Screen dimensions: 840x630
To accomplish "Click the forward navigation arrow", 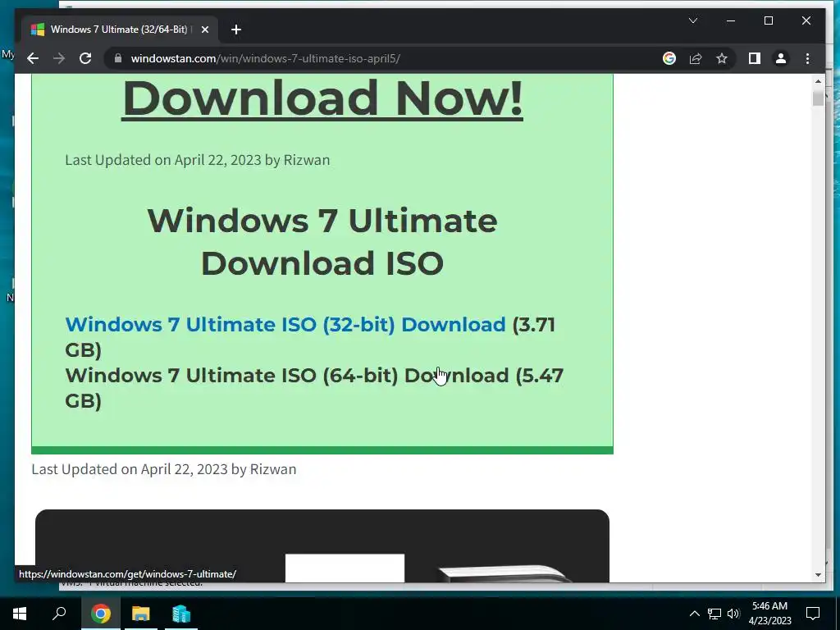I will 59,58.
